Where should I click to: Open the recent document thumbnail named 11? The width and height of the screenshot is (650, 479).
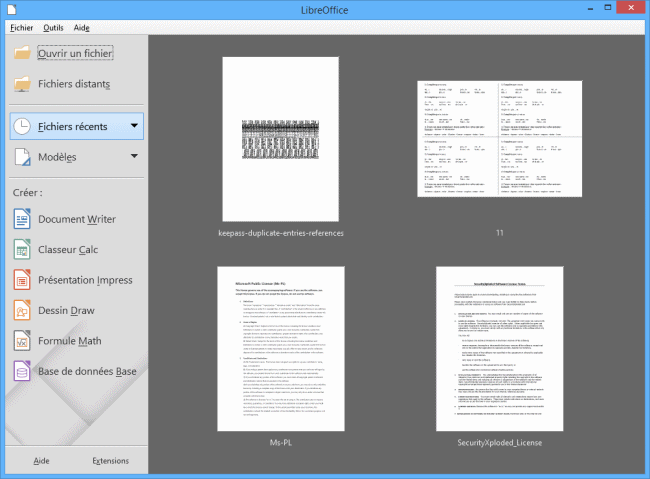click(x=500, y=139)
